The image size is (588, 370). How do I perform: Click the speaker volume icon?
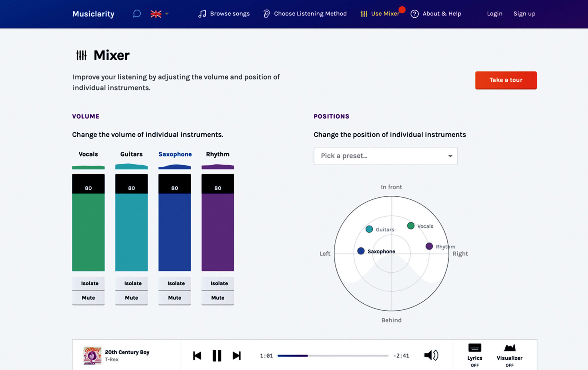tap(431, 355)
